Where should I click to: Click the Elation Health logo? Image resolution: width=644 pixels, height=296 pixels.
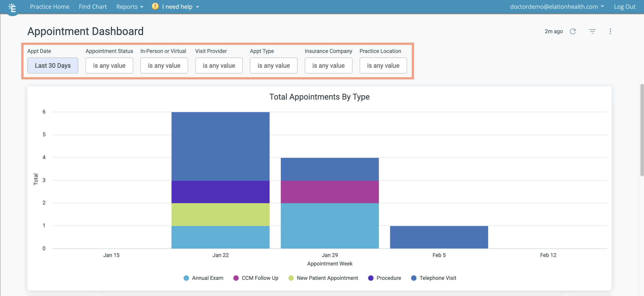point(12,8)
